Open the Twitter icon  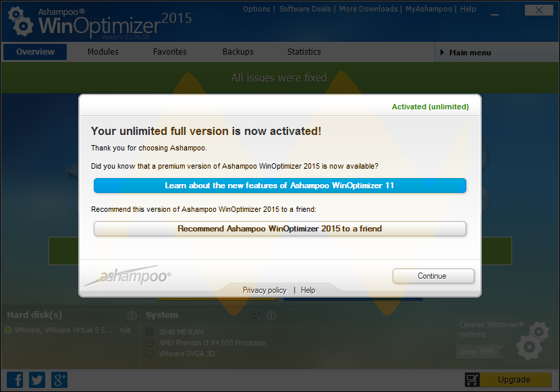point(37,379)
